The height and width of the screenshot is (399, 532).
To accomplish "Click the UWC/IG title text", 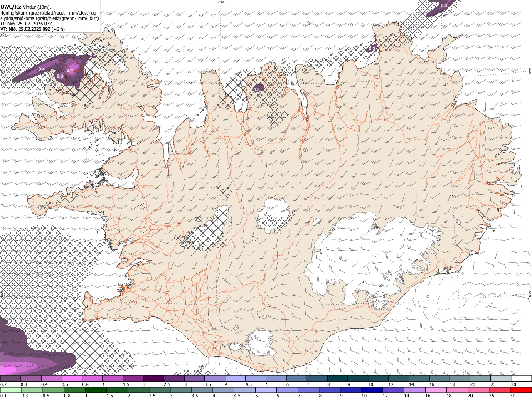I will [x=10, y=7].
